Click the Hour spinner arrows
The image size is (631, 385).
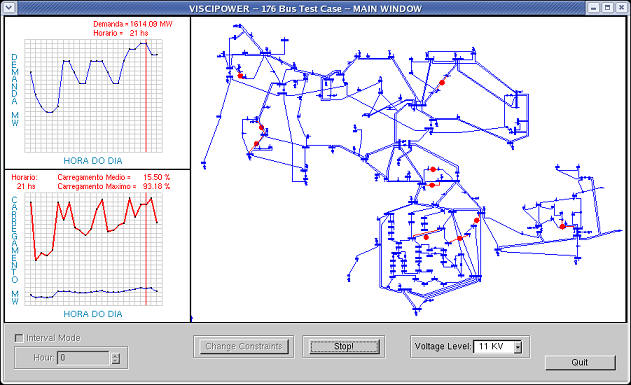coord(115,358)
